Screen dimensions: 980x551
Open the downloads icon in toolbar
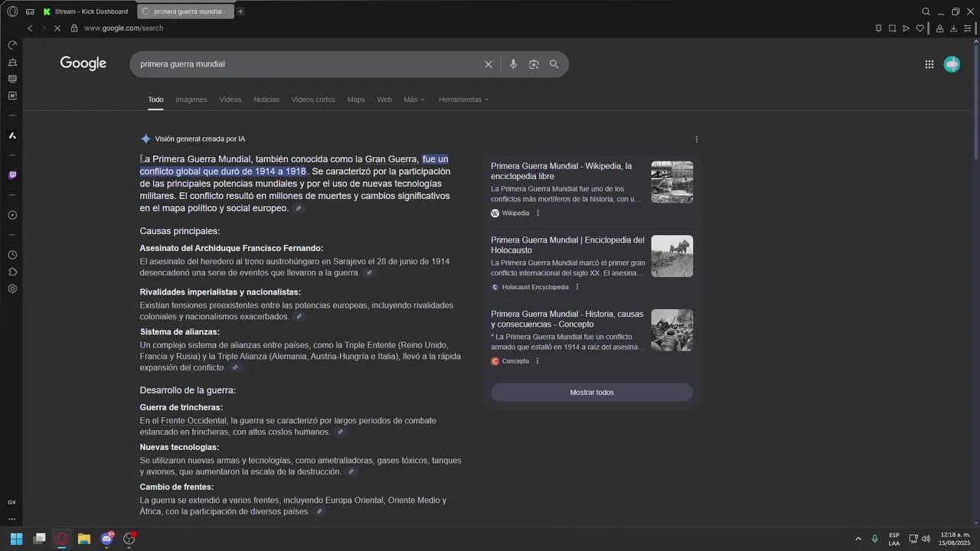pos(953,28)
